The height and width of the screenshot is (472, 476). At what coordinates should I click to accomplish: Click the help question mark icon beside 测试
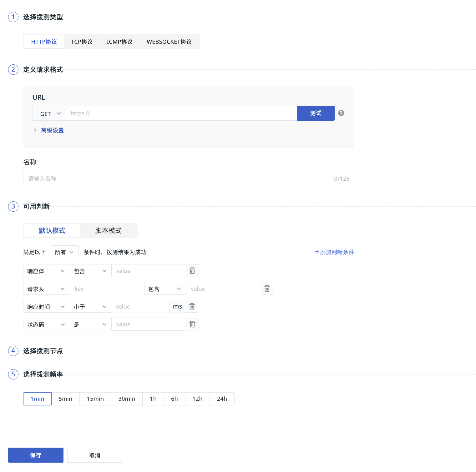click(341, 113)
